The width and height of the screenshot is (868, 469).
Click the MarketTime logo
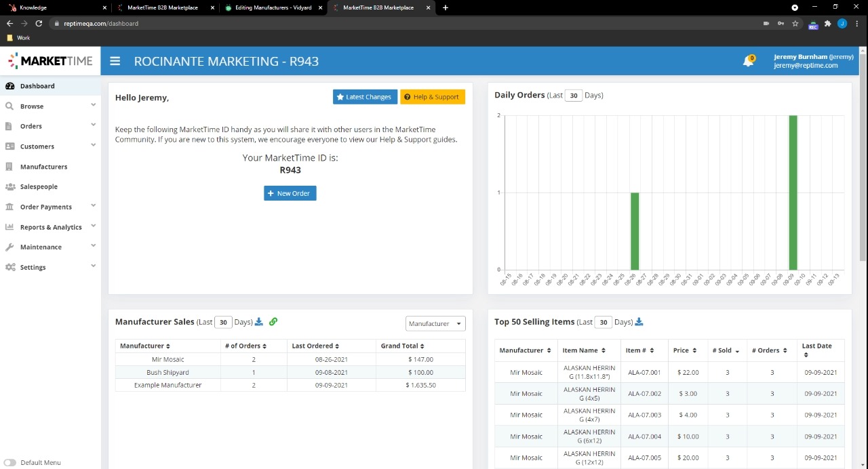click(50, 61)
